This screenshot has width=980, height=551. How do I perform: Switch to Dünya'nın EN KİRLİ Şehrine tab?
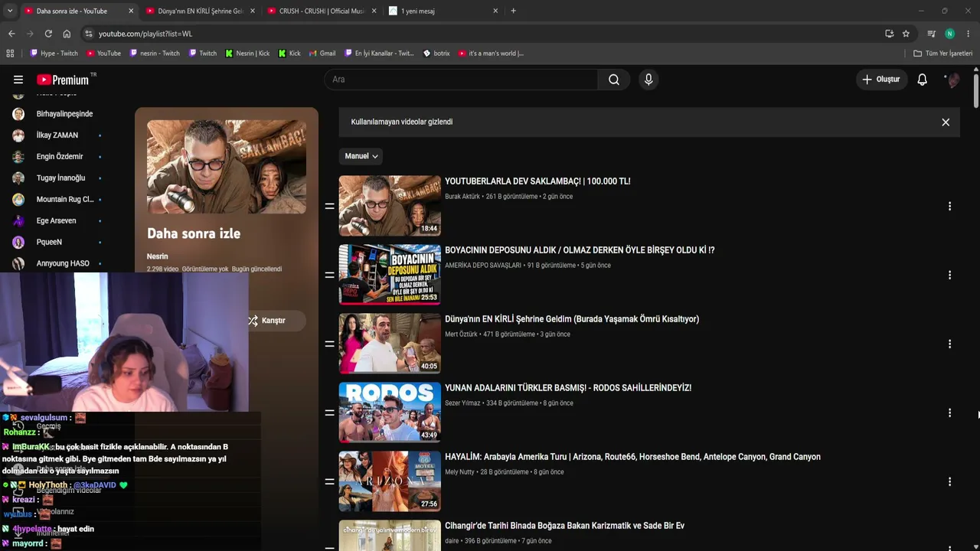(199, 11)
